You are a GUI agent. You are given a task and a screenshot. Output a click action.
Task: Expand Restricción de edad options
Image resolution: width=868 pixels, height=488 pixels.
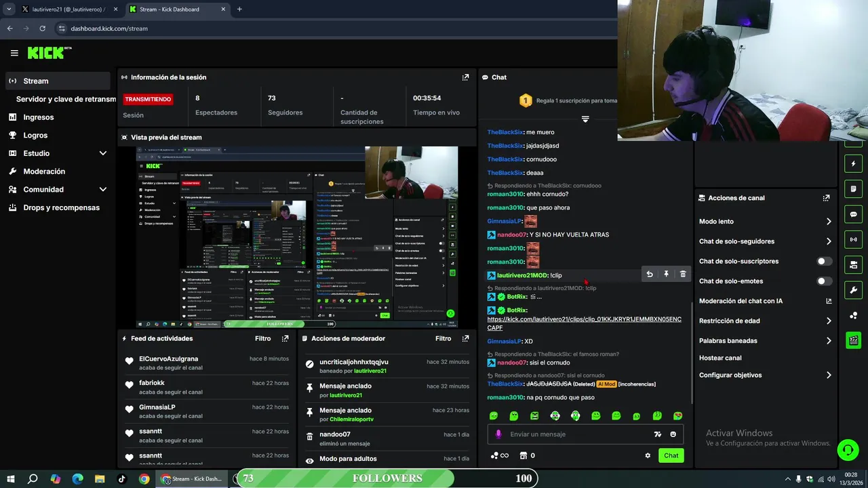(829, 321)
